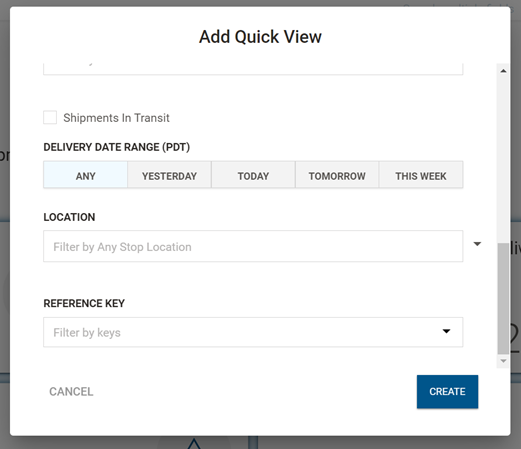Click the REFERENCE KEY label
The height and width of the screenshot is (449, 521).
click(84, 303)
